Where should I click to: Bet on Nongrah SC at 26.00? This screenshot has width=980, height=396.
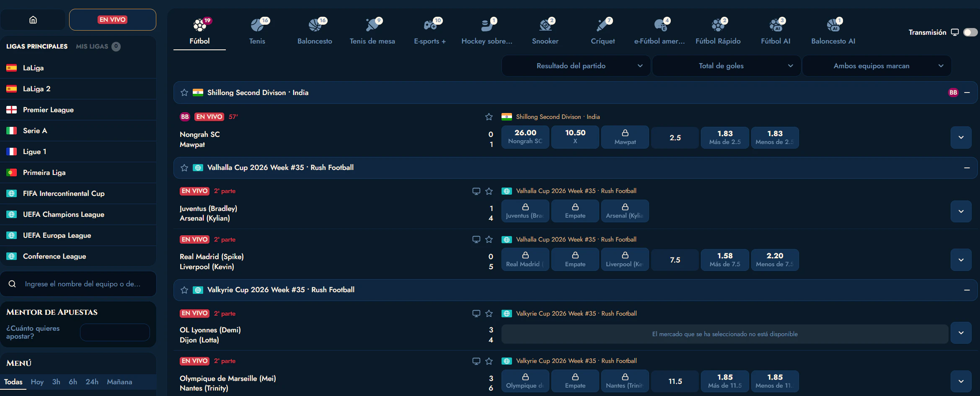[525, 137]
